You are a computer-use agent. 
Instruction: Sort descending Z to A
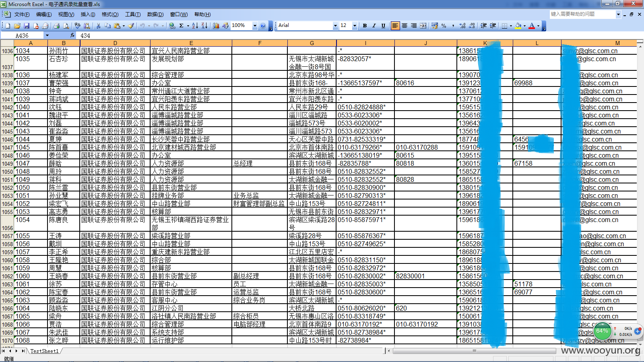coord(204,26)
